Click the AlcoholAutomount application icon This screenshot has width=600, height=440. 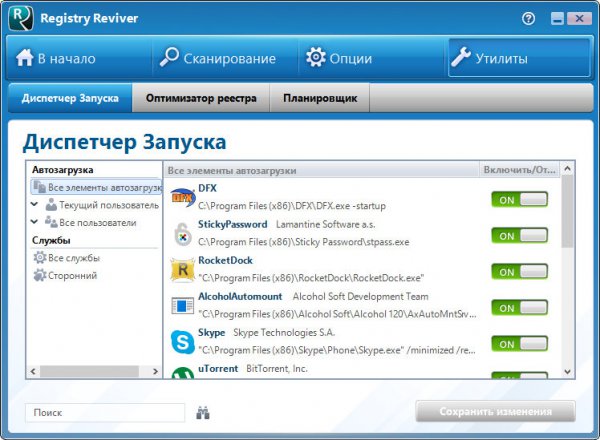(x=183, y=306)
